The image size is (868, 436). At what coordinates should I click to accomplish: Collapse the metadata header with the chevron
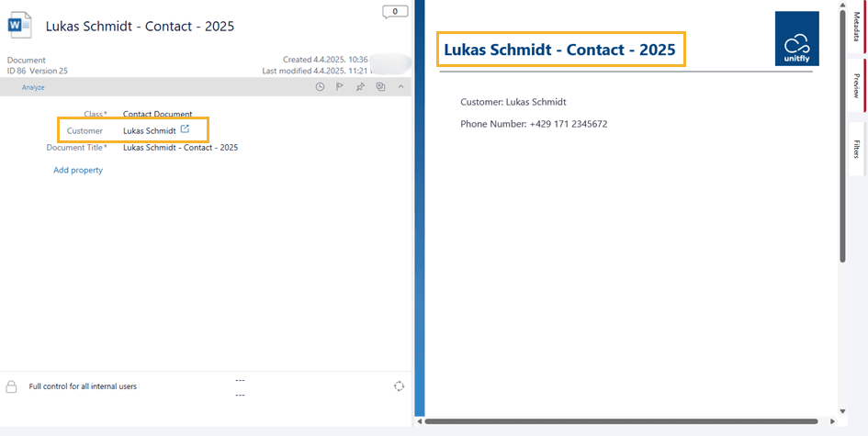(x=400, y=87)
